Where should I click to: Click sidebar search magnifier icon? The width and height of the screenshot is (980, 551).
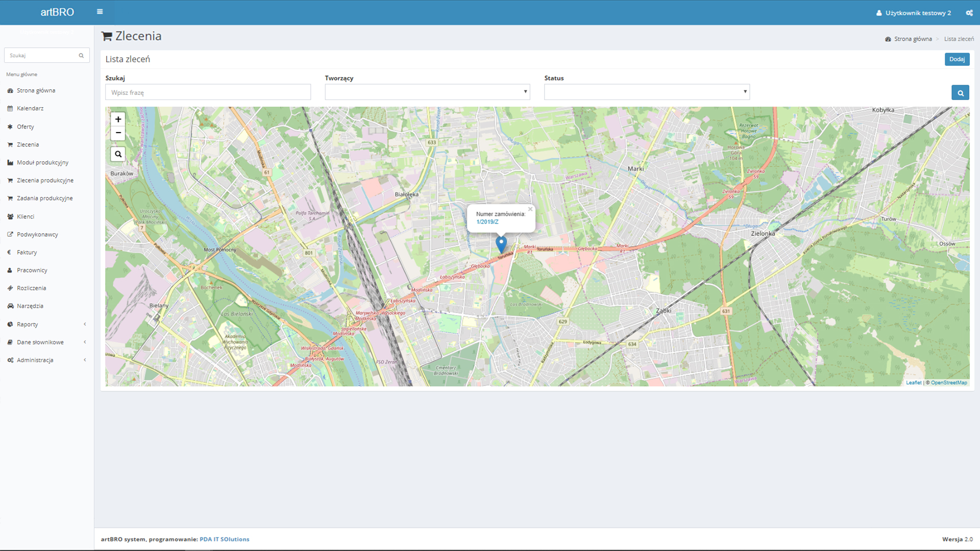[x=81, y=56]
